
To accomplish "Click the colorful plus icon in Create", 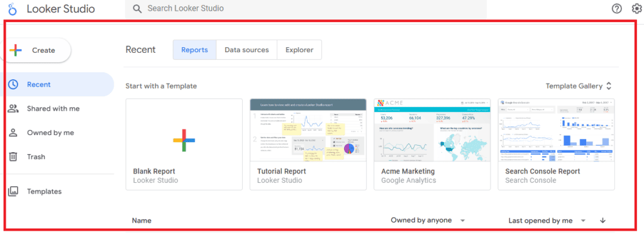I will [16, 50].
